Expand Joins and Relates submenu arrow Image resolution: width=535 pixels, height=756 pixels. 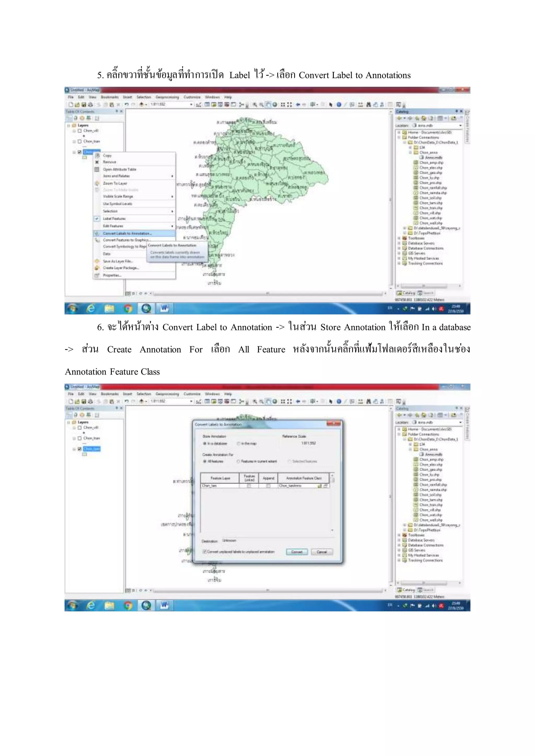coord(172,176)
